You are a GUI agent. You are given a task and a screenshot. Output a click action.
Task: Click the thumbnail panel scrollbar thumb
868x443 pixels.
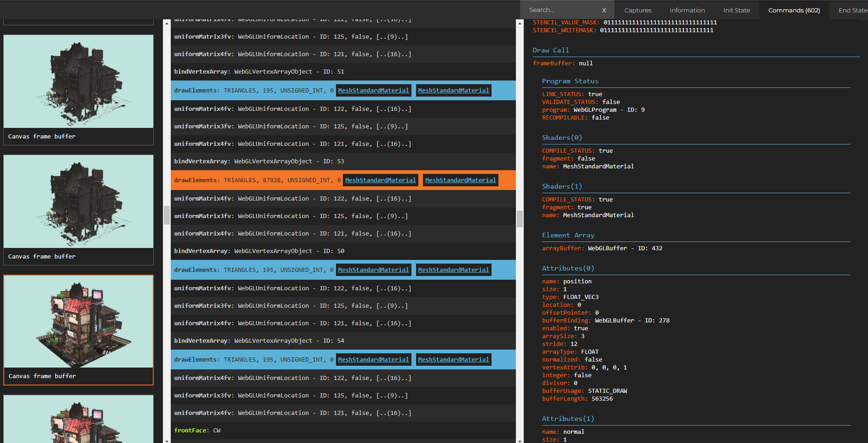(x=167, y=215)
